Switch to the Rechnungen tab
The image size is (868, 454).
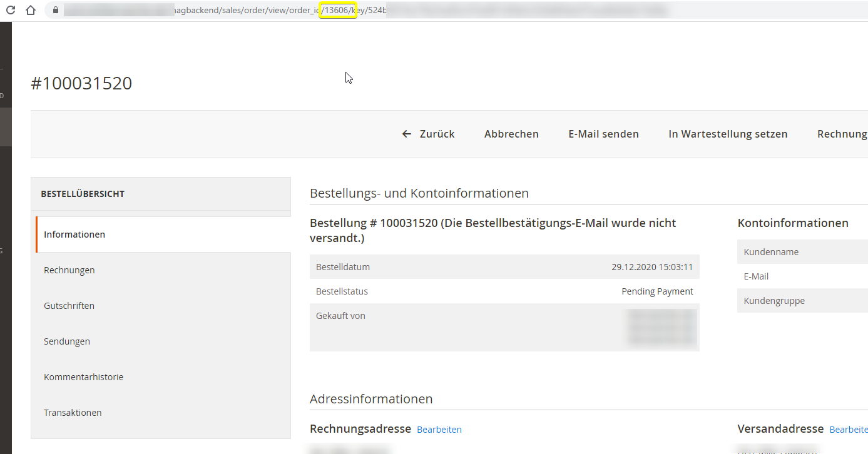(69, 270)
